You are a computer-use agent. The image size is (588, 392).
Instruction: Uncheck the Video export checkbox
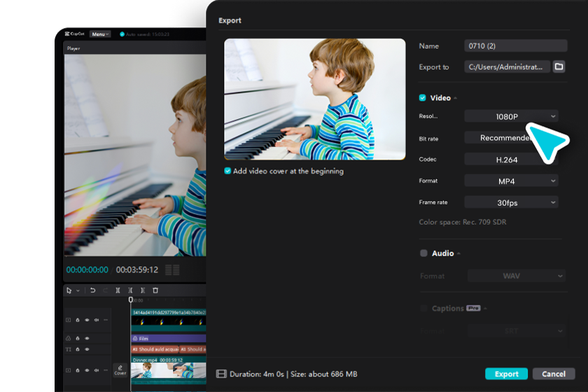pyautogui.click(x=423, y=98)
